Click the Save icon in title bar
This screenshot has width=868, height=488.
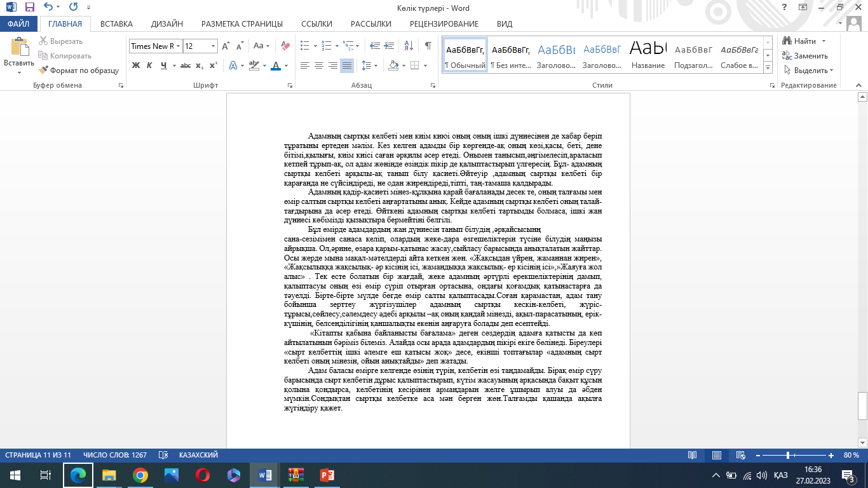[x=29, y=8]
